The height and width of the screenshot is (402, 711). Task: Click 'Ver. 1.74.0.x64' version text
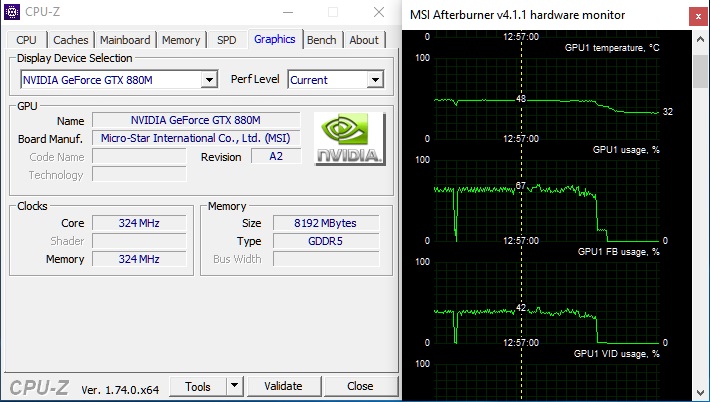[x=120, y=390]
